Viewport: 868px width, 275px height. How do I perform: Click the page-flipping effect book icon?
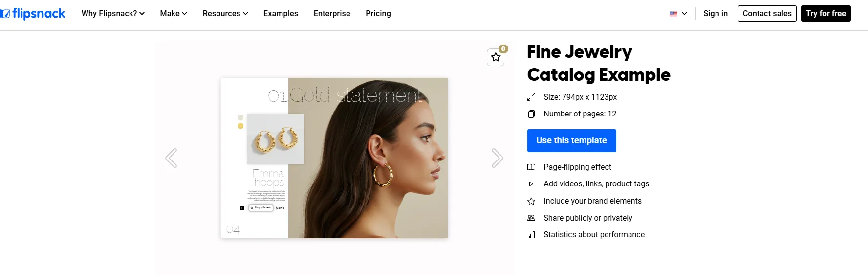pos(531,167)
